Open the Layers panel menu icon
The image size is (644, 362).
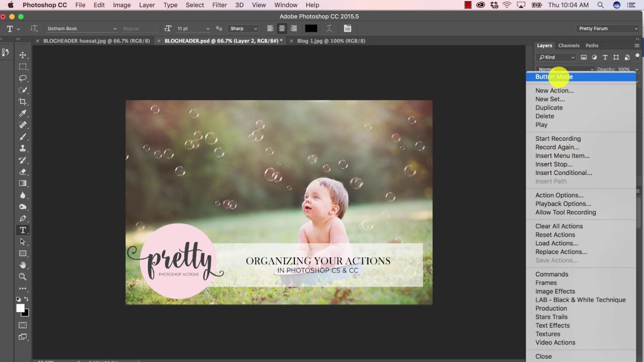637,45
